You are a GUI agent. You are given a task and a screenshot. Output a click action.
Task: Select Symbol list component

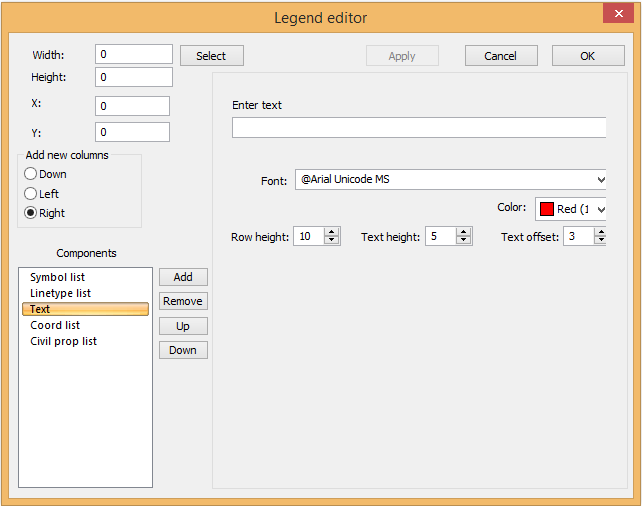(57, 277)
